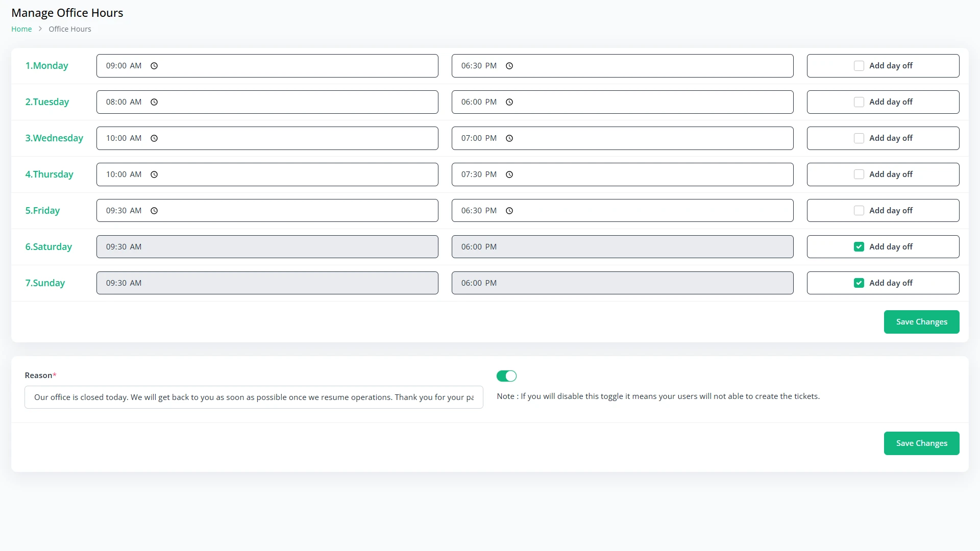Screen dimensions: 980x551
Task: Check Add day off for Friday
Action: pyautogui.click(x=859, y=211)
